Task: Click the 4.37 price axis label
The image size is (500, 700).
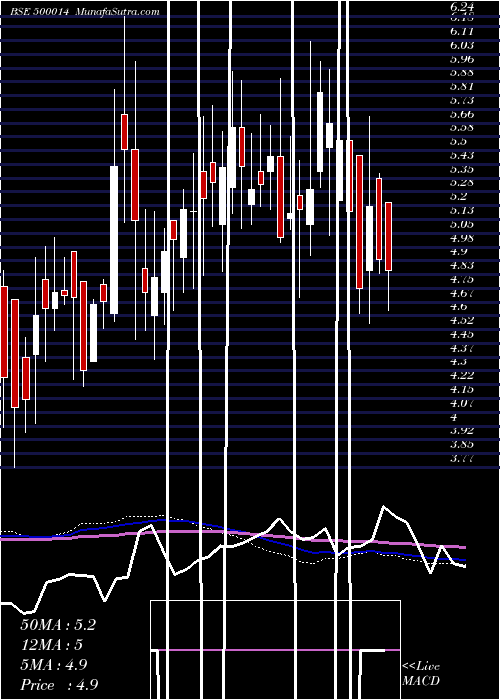Action: coord(461,348)
